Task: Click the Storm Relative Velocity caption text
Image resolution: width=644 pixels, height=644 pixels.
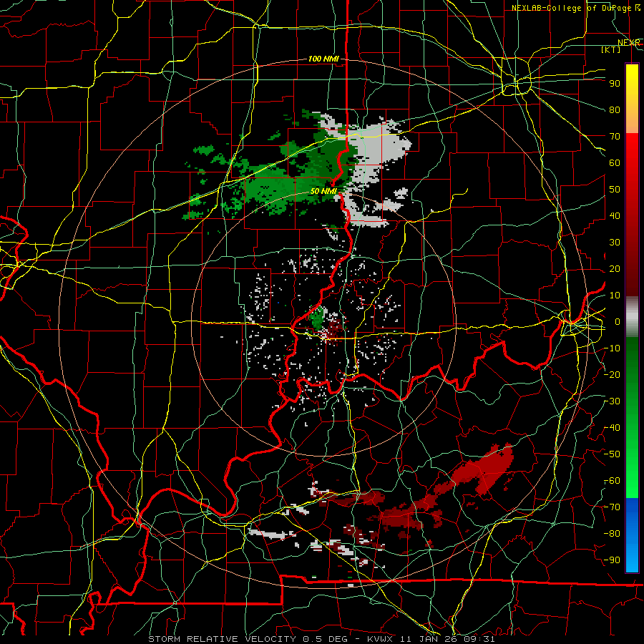Action: pyautogui.click(x=321, y=639)
